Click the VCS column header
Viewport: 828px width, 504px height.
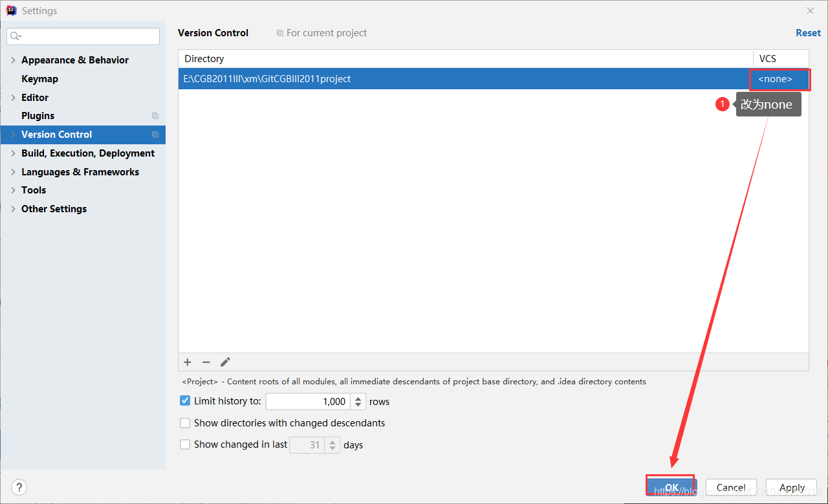pyautogui.click(x=781, y=59)
